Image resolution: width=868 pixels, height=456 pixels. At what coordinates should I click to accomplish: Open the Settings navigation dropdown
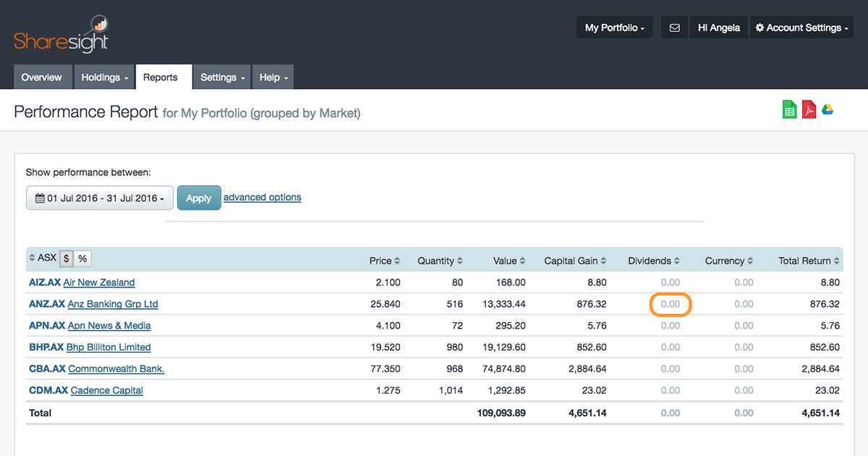(221, 77)
